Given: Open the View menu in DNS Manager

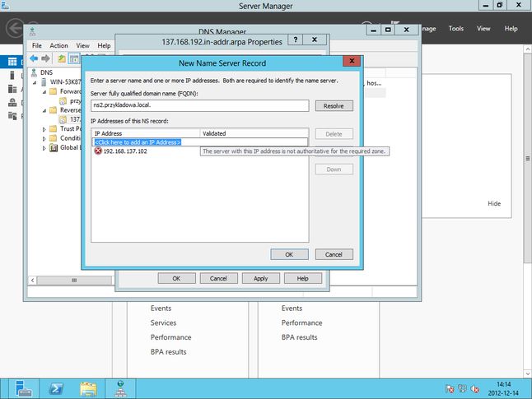Looking at the screenshot, I should coord(82,45).
